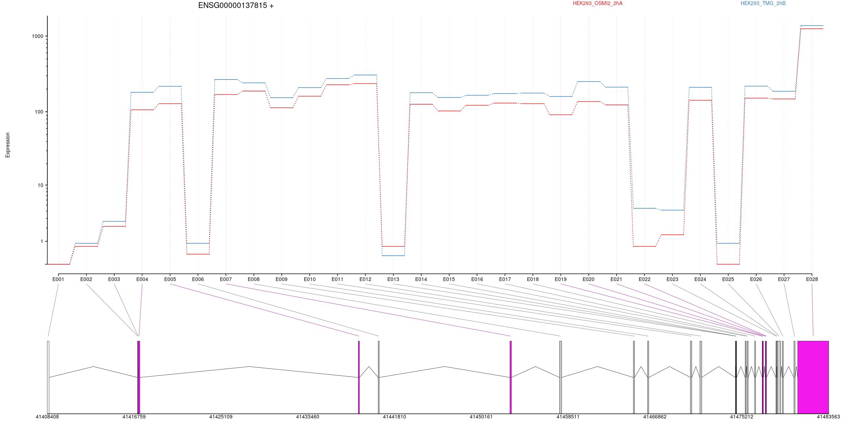Click exon label E026
This screenshot has width=868, height=434.
(x=756, y=279)
